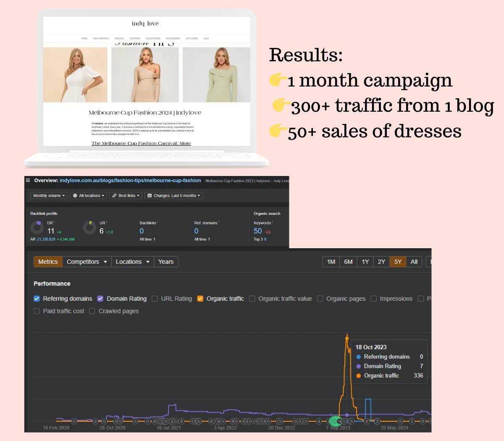This screenshot has height=441, width=504.
Task: Enable the Impressions checkbox
Action: point(374,299)
